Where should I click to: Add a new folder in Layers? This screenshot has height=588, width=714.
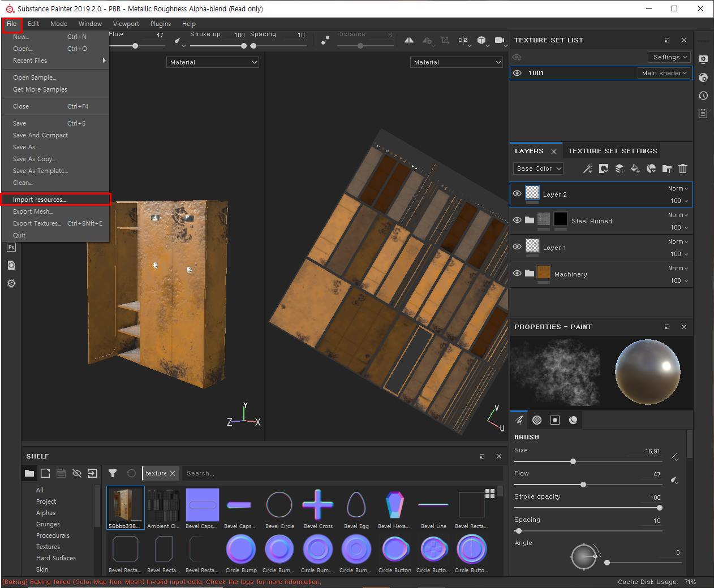click(x=667, y=168)
